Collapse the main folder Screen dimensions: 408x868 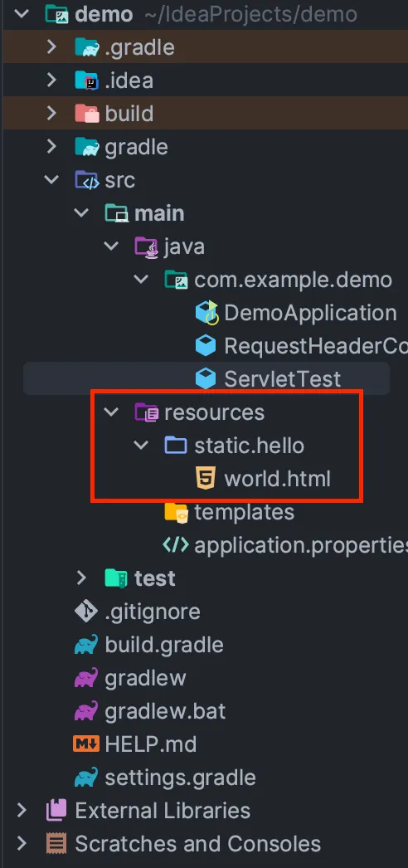pyautogui.click(x=82, y=213)
